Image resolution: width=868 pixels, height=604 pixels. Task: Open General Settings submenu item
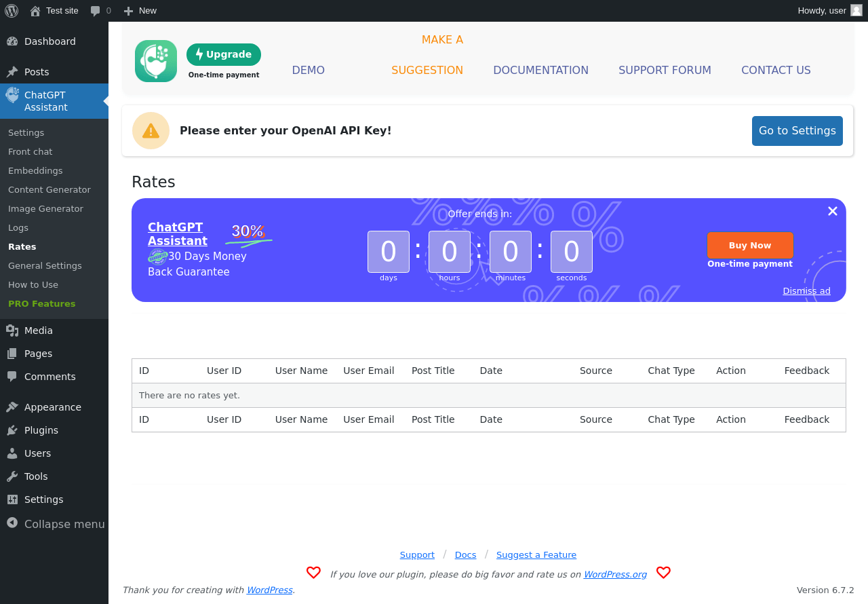[45, 266]
